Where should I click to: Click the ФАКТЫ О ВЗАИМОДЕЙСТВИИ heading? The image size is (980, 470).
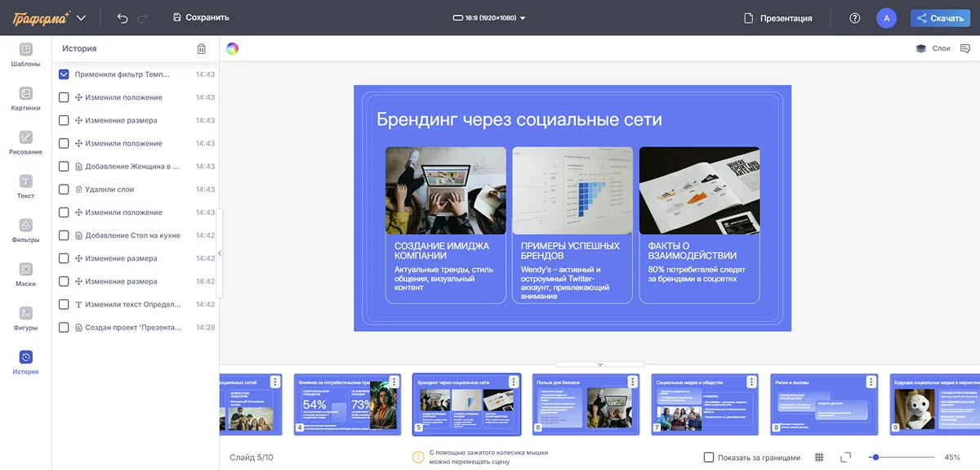point(693,251)
